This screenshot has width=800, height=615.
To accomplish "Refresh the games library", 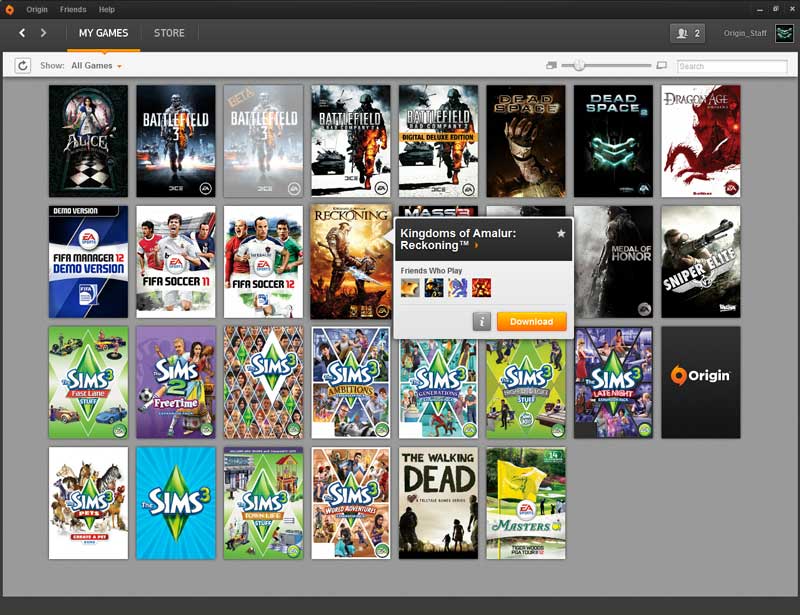I will (x=23, y=66).
